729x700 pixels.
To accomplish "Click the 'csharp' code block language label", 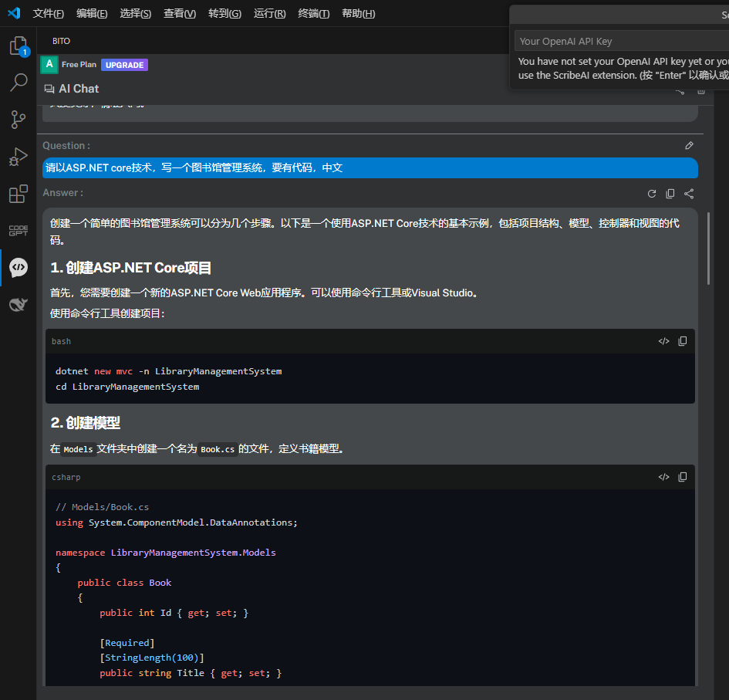I will pyautogui.click(x=66, y=477).
